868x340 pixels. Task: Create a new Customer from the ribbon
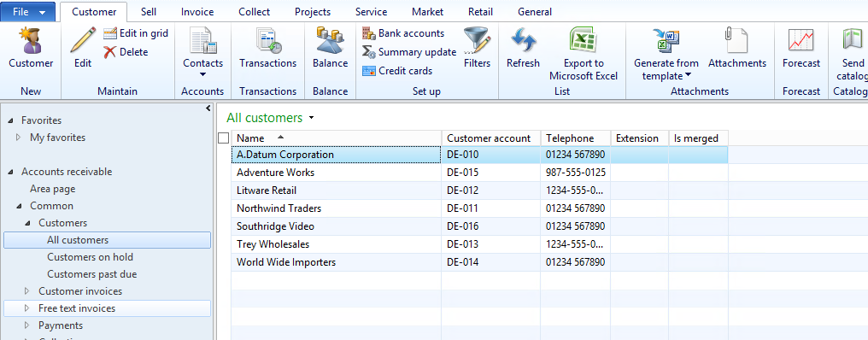click(31, 48)
